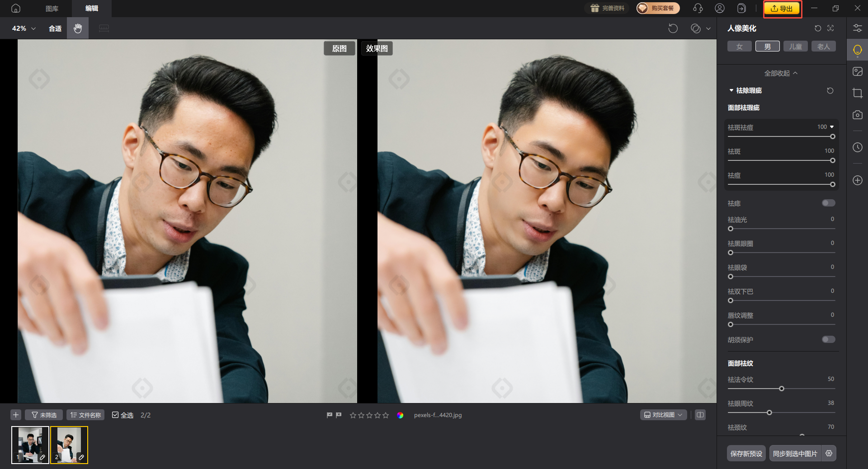Open the crop tool in right sidebar
The image size is (868, 469).
(857, 93)
